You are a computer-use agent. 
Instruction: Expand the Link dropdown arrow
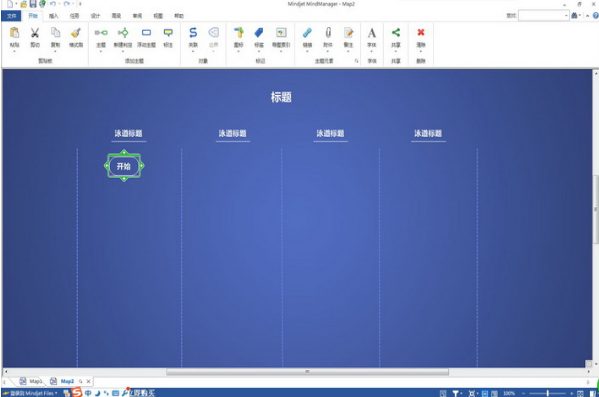point(307,51)
